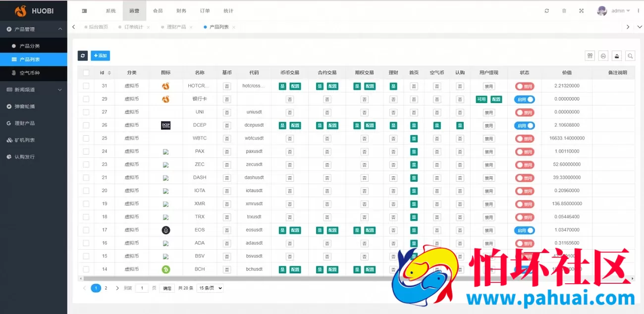
Task: Switch to the 运营 top menu
Action: point(134,11)
